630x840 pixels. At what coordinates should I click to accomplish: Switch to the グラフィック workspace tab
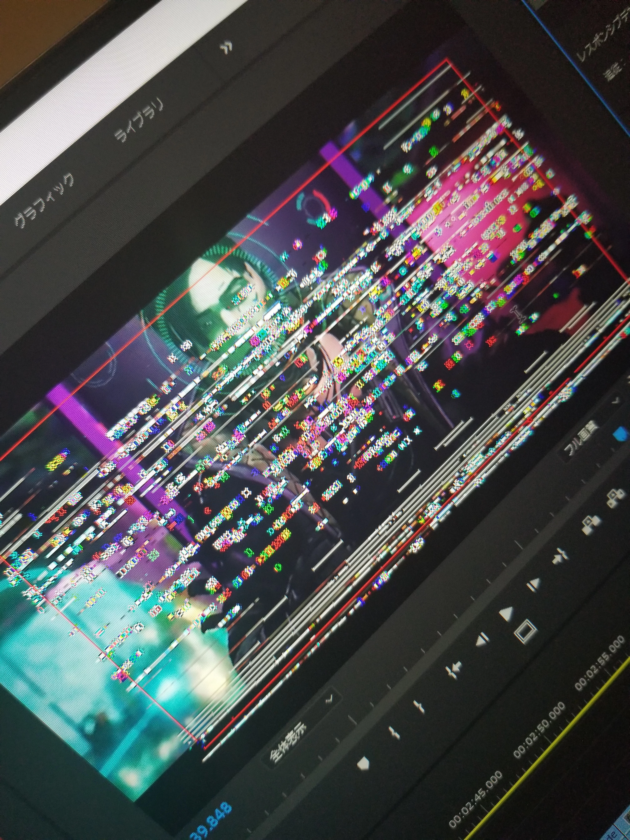pyautogui.click(x=44, y=200)
